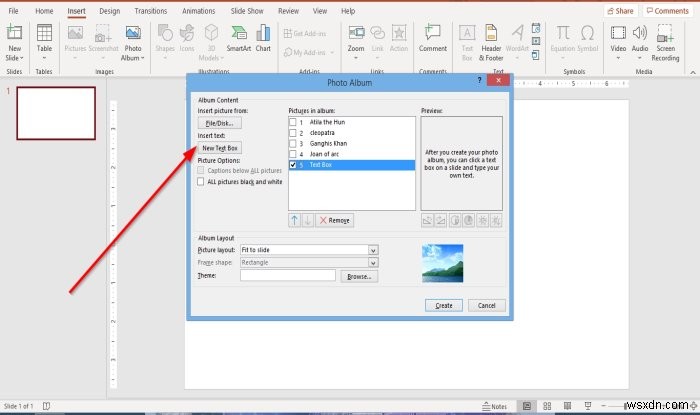Open the Animations tab
Screen dimensions: 700x415
(198, 11)
